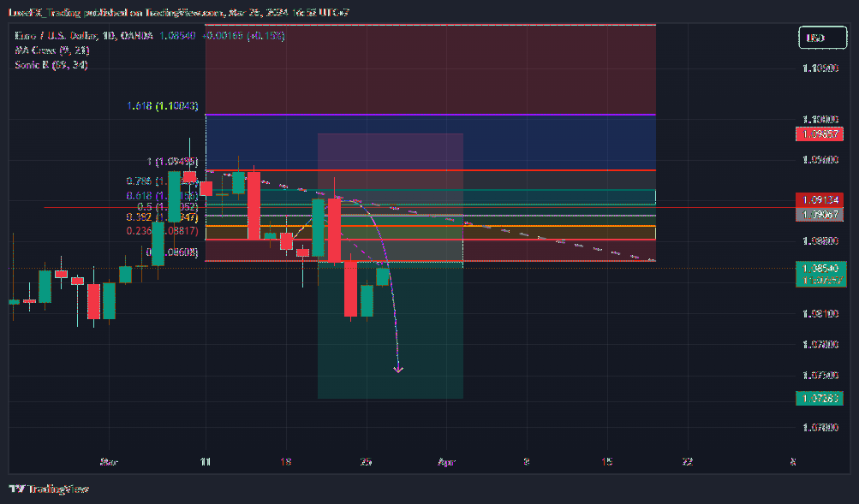The width and height of the screenshot is (859, 504).
Task: Click the +0.00165 (+0.15%) change value
Action: pyautogui.click(x=243, y=36)
